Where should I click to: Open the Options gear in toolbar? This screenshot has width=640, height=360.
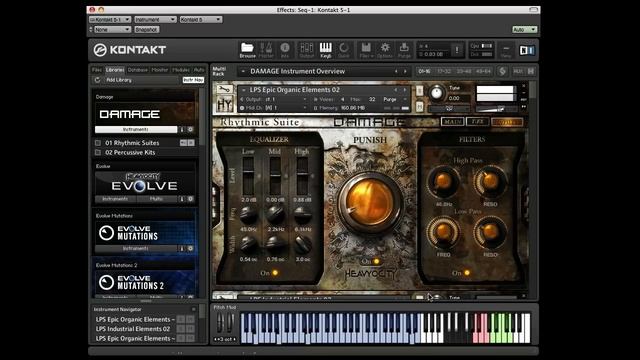[x=385, y=50]
